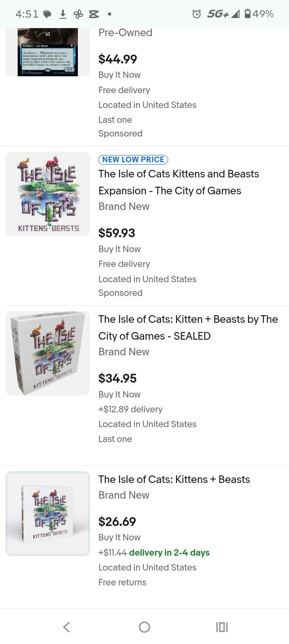Select the $59.93 price
Screen dimensions: 289x644
(117, 233)
